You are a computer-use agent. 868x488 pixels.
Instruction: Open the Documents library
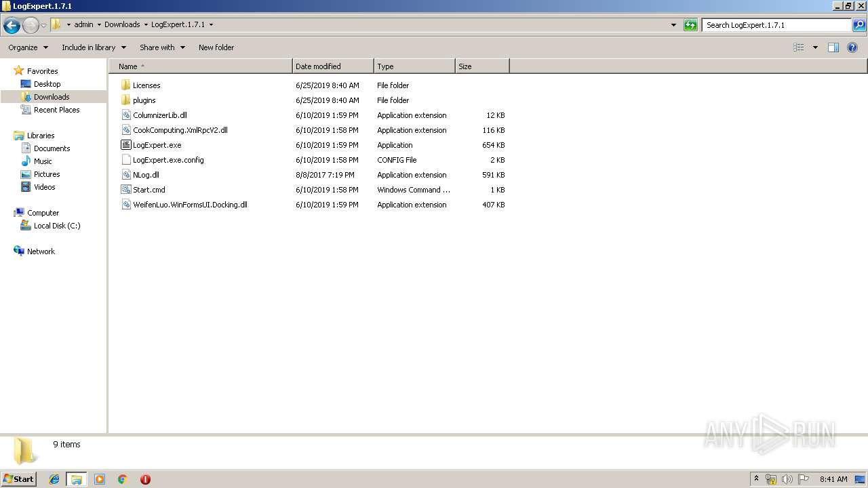coord(52,148)
